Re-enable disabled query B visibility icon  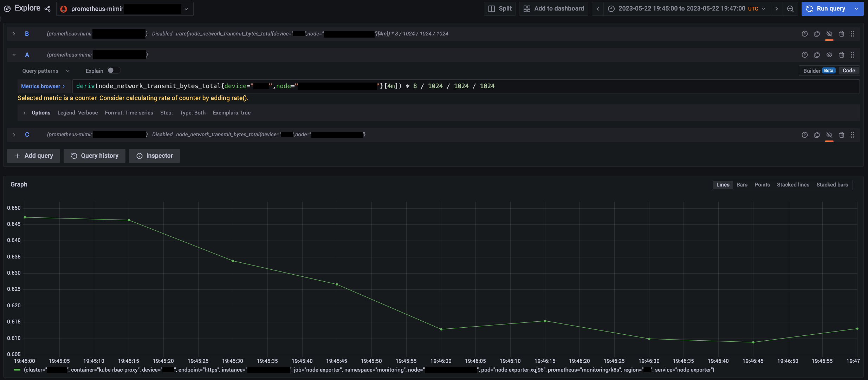click(x=829, y=34)
